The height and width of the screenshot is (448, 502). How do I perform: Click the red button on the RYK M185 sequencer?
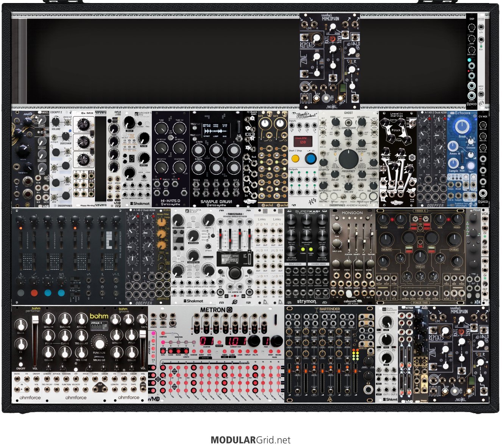click(34, 293)
